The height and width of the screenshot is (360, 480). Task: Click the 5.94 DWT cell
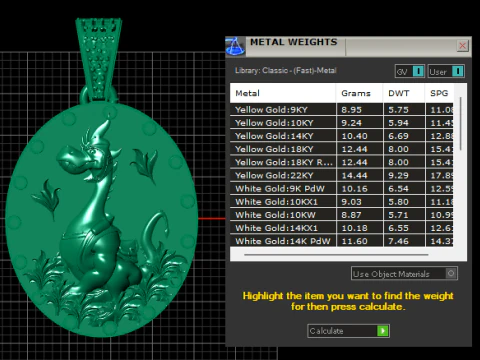point(404,123)
